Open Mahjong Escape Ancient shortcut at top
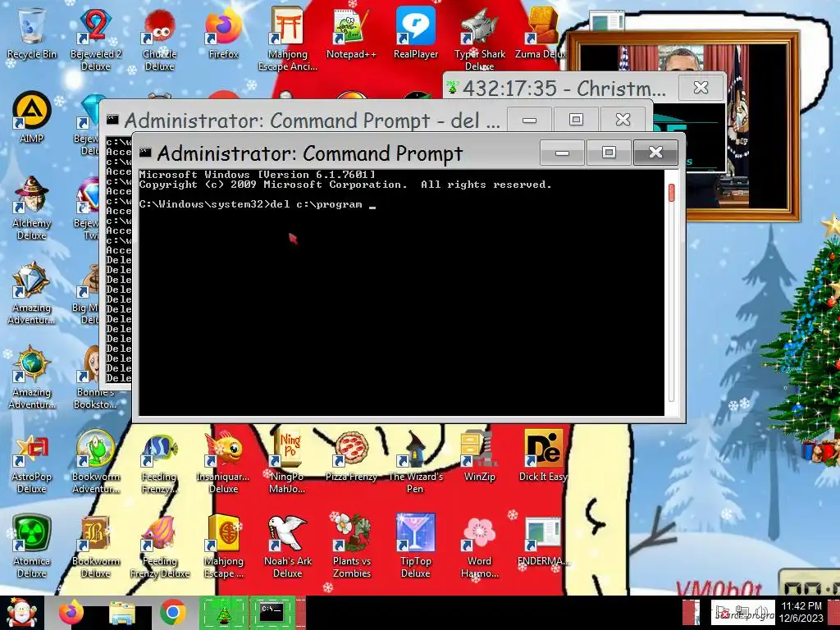Screen dimensions: 840x630 [288, 40]
